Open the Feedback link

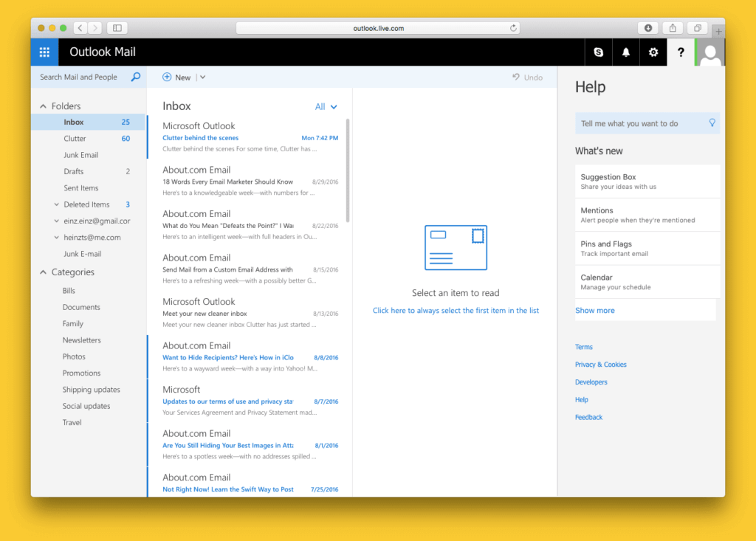pos(588,417)
